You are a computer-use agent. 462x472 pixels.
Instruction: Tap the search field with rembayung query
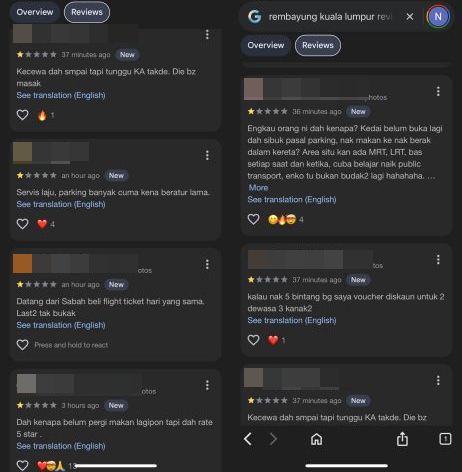pyautogui.click(x=330, y=17)
